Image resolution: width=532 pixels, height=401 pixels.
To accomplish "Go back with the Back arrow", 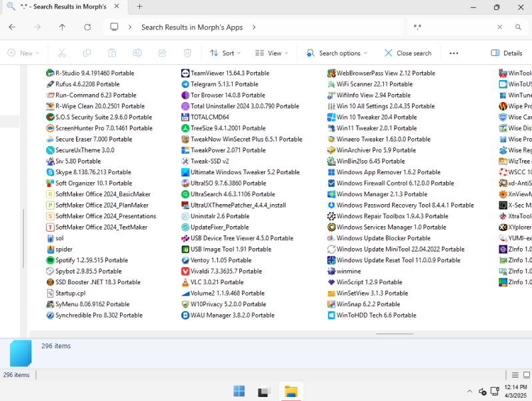I will (x=12, y=27).
